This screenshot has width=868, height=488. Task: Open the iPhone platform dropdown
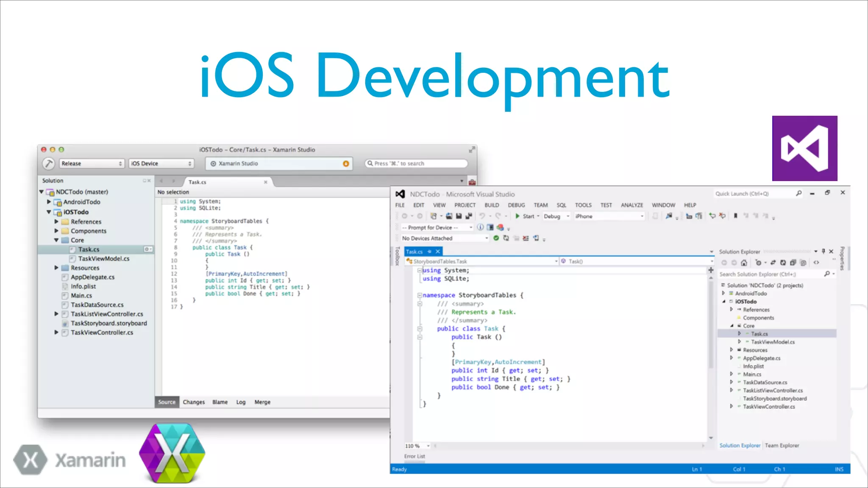[609, 216]
